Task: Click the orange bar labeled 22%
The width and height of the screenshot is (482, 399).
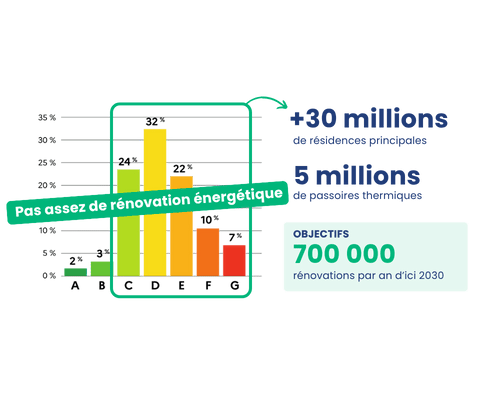Action: pos(182,226)
